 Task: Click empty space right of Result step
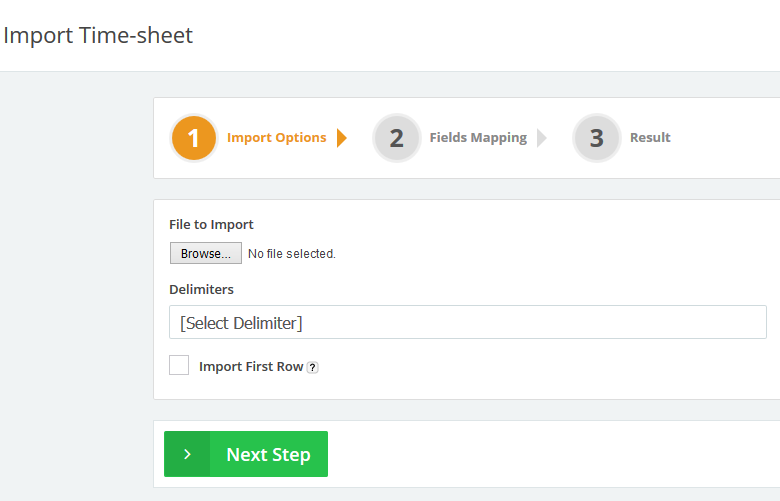click(730, 138)
